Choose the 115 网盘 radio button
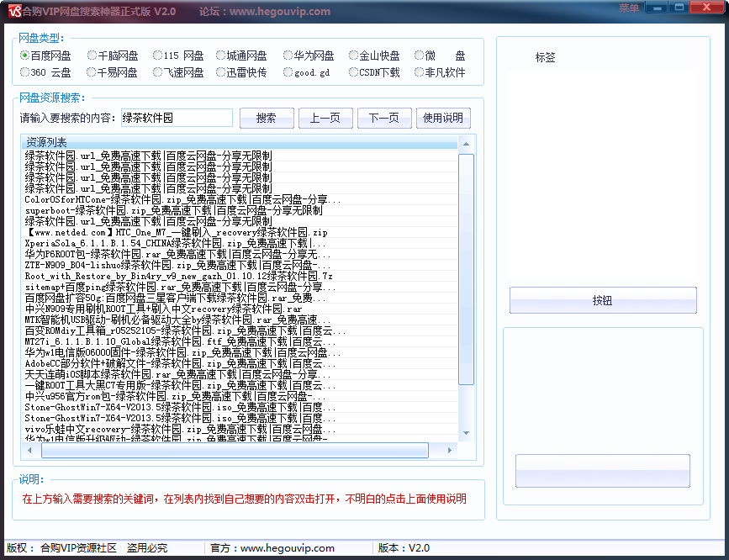Viewport: 729px width, 560px height. pyautogui.click(x=178, y=55)
